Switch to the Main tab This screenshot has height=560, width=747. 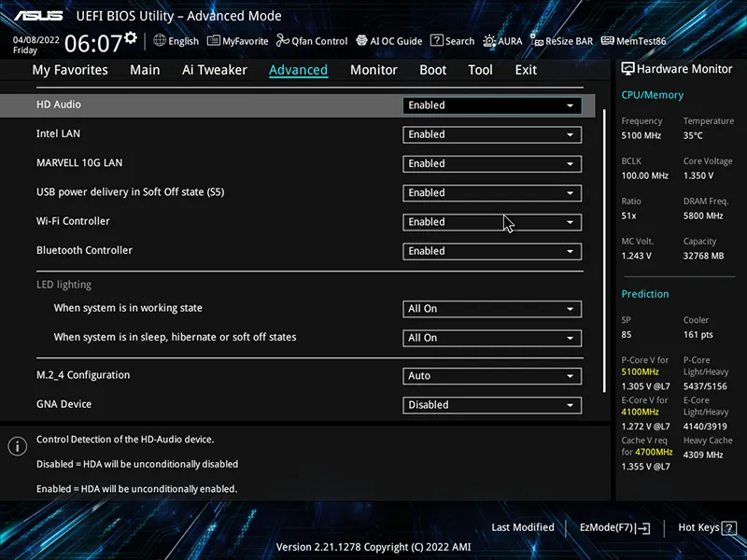click(x=145, y=70)
